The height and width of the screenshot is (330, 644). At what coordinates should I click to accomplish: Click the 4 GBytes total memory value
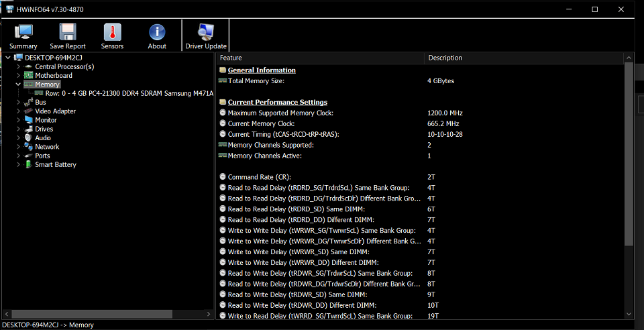point(441,81)
